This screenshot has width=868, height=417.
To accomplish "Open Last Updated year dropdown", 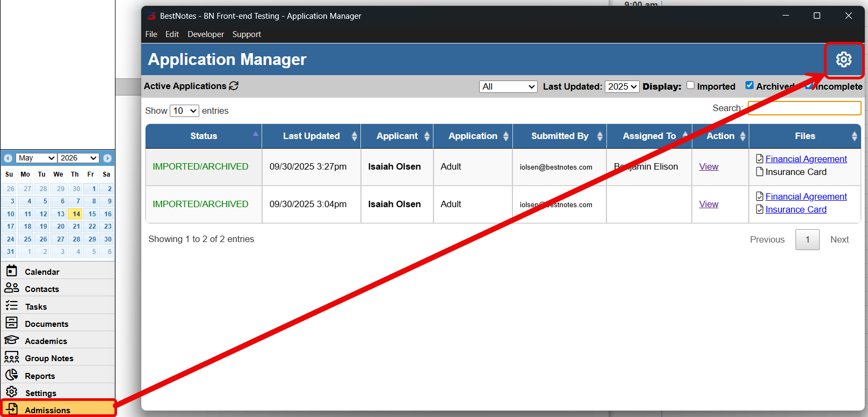I will pyautogui.click(x=622, y=86).
